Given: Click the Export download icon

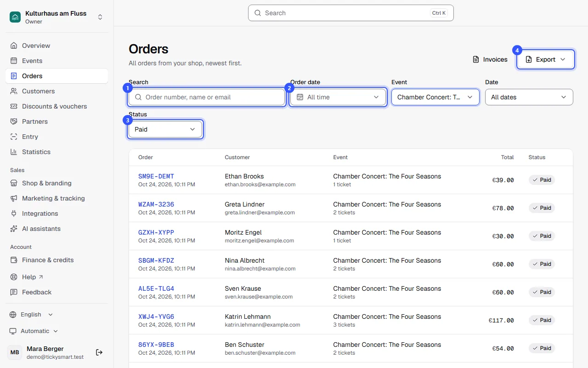Looking at the screenshot, I should click(x=529, y=59).
